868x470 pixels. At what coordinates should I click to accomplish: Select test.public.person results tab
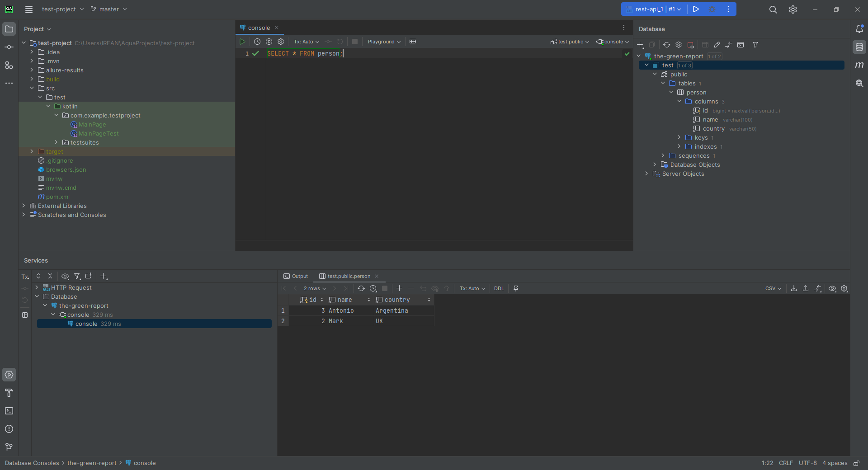349,276
